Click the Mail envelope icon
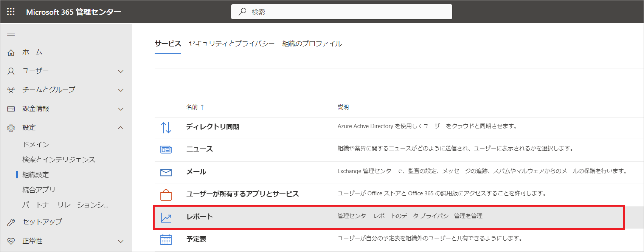Viewport: 644px width, 252px height. click(166, 173)
